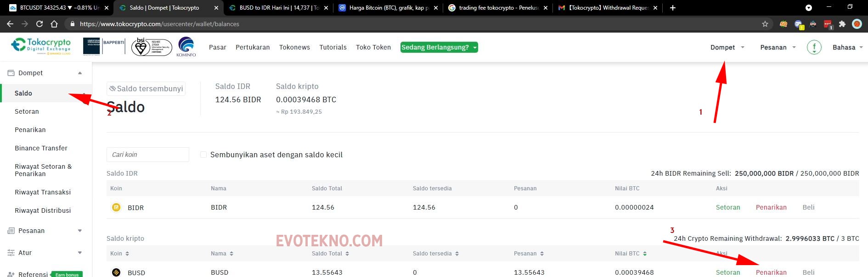Expand the Pesanan sidebar section

click(80, 231)
